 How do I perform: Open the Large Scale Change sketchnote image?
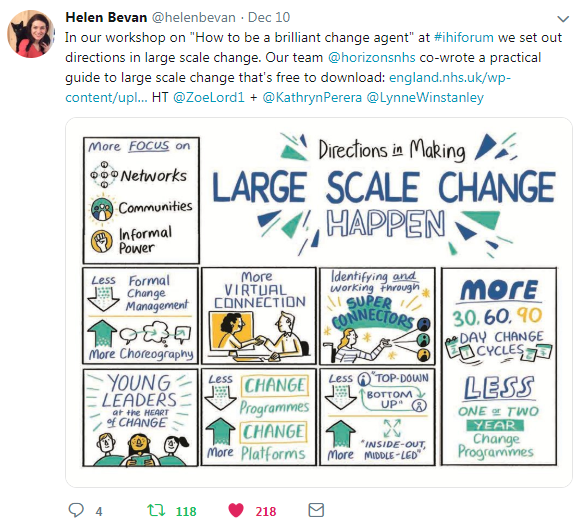click(319, 302)
